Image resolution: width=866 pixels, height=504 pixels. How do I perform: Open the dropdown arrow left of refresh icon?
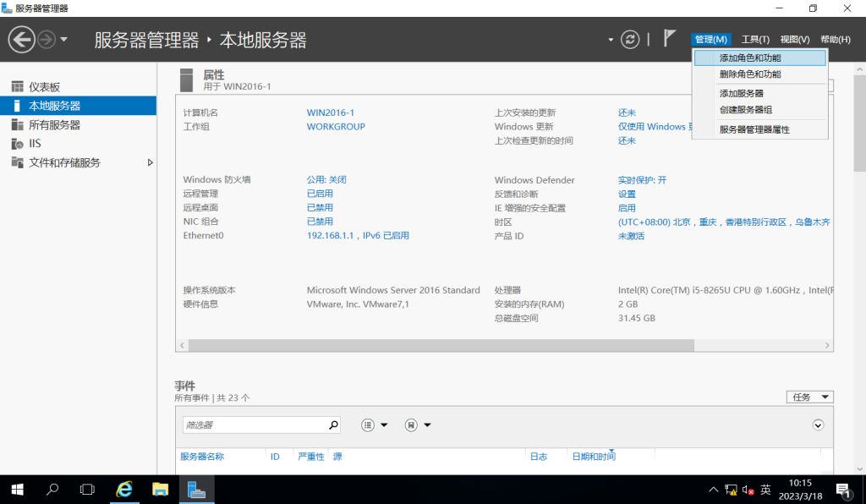coord(611,40)
